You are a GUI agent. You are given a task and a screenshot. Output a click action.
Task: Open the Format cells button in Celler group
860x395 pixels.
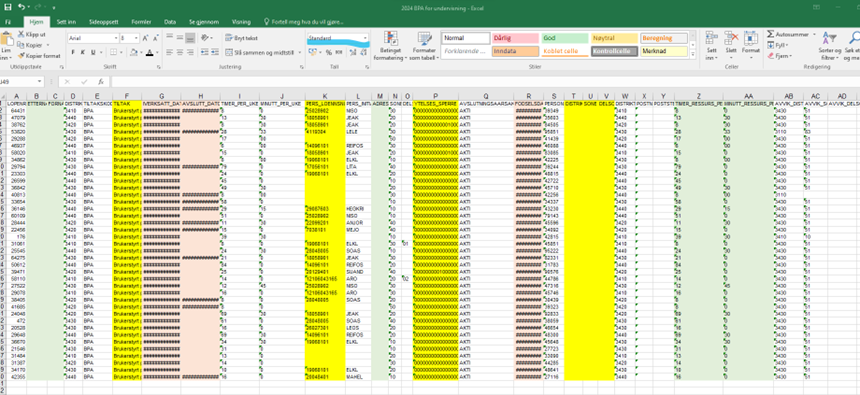point(751,46)
